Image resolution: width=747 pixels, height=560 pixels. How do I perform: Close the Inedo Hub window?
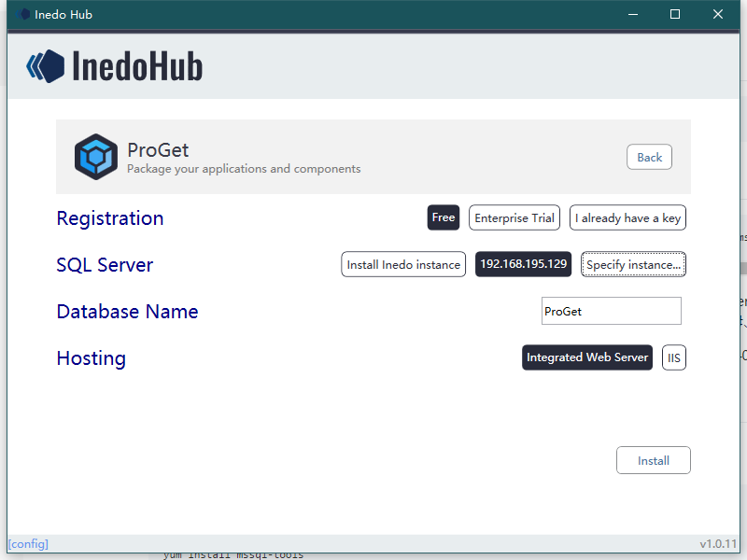pos(718,14)
